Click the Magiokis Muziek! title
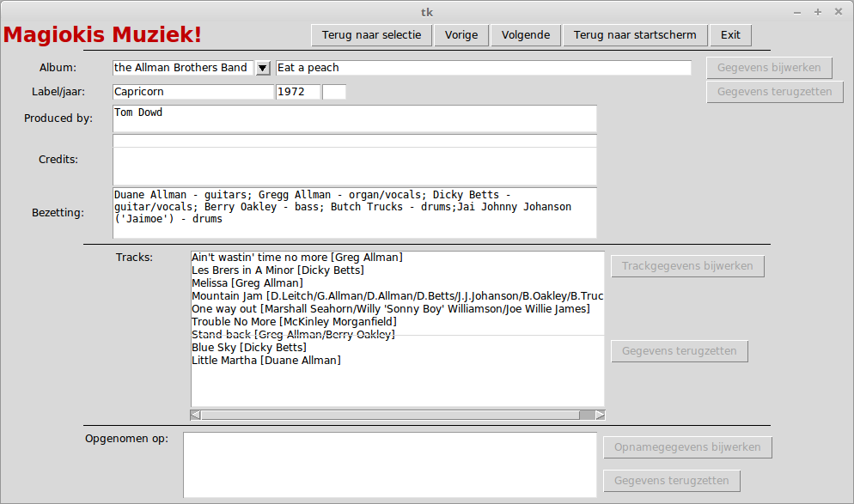Screen dimensions: 854x504 click(x=102, y=35)
